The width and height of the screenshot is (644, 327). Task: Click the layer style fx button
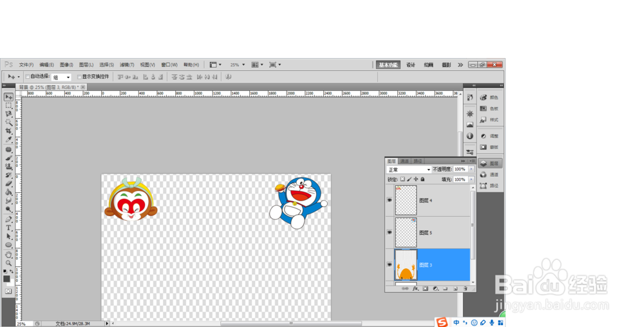click(415, 289)
